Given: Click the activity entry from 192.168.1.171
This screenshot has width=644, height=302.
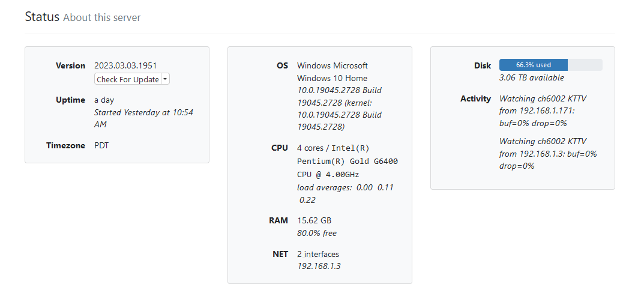Looking at the screenshot, I should pos(537,110).
